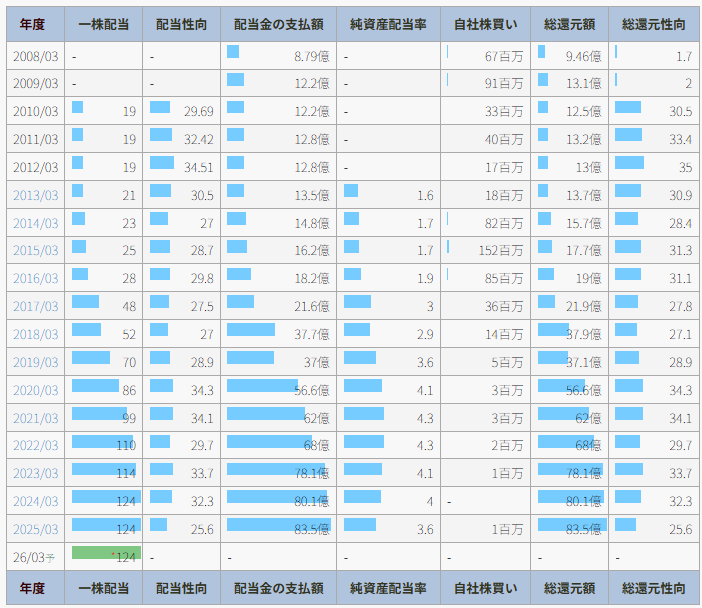Click the top 配当性向 column header
Viewport: 702px width, 608px height.
tap(182, 25)
